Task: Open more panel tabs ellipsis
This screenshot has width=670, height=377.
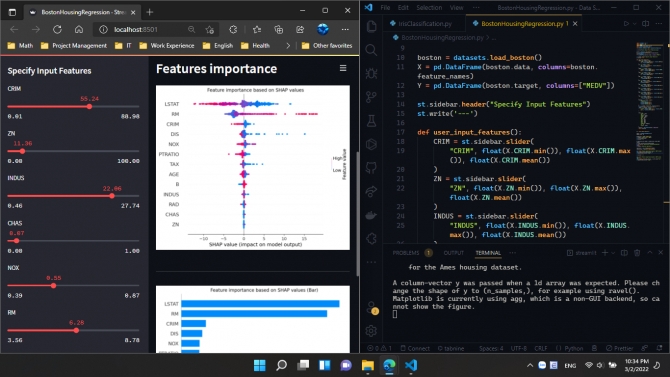Action: click(x=512, y=253)
